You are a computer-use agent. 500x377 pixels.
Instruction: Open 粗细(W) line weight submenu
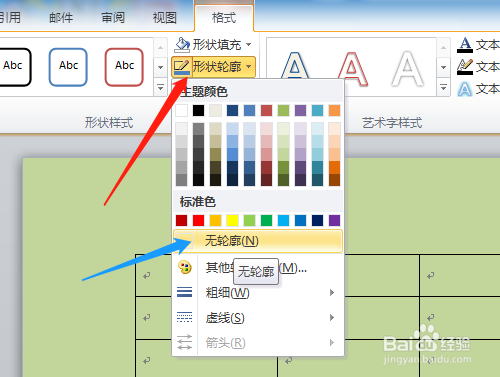[258, 293]
